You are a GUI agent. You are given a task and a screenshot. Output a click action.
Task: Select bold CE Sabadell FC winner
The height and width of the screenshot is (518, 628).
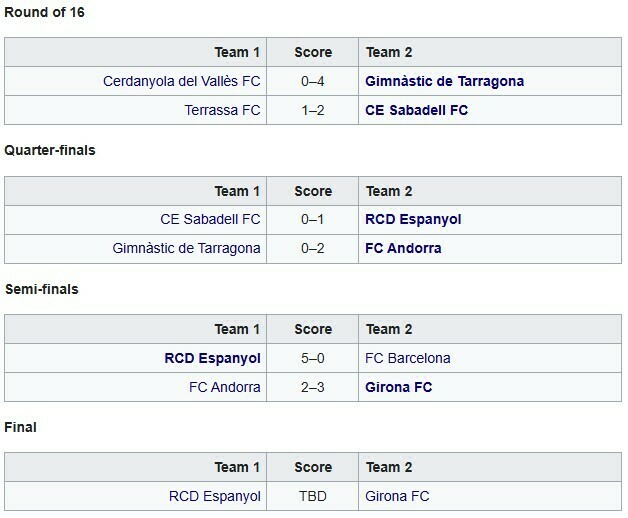tap(417, 110)
